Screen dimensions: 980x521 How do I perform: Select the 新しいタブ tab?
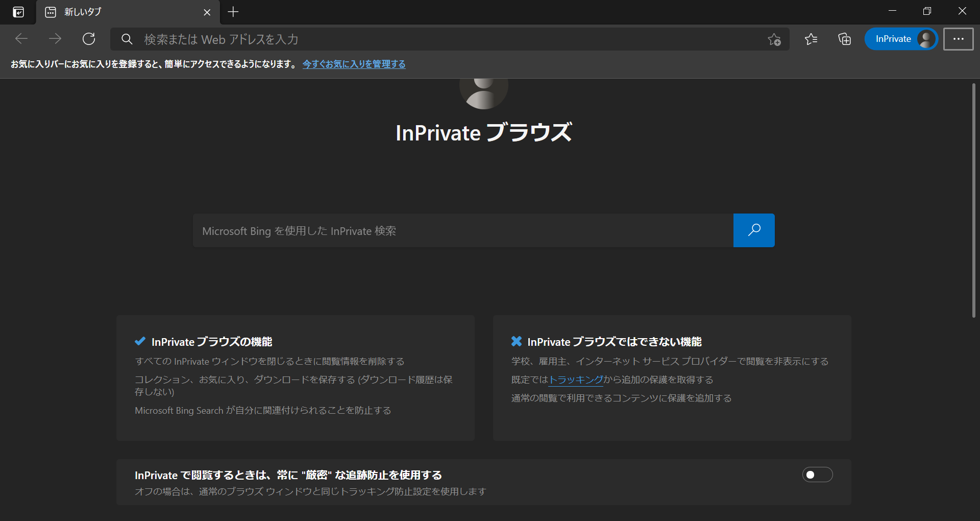coord(128,12)
